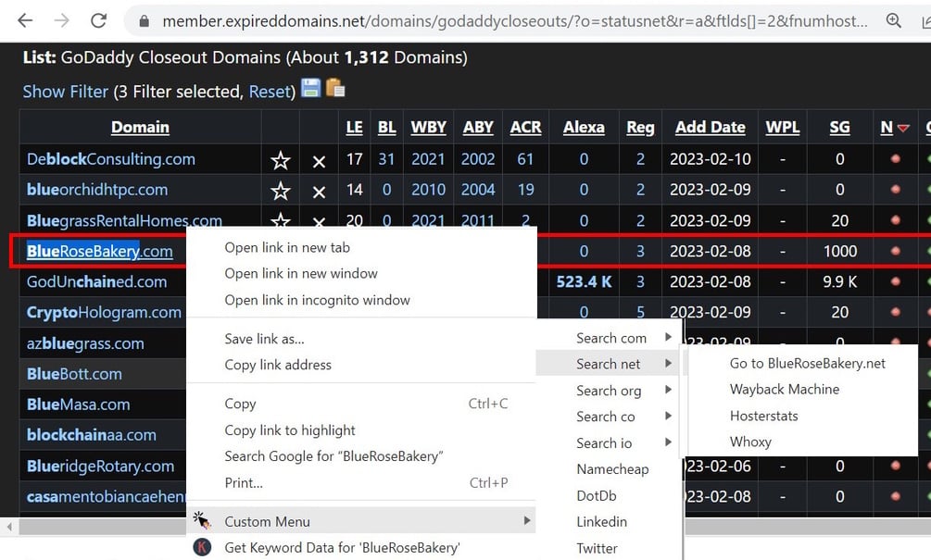
Task: Click the browser back arrow
Action: pos(25,20)
